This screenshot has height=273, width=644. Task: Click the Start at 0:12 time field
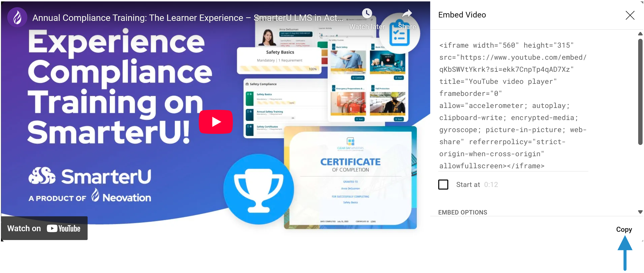tap(491, 185)
